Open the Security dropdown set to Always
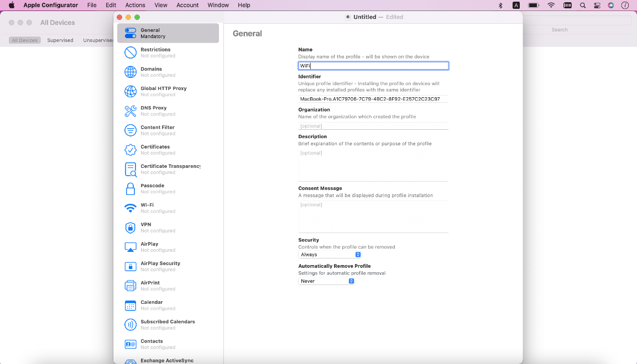Screen dimensions: 637x364 coord(330,255)
